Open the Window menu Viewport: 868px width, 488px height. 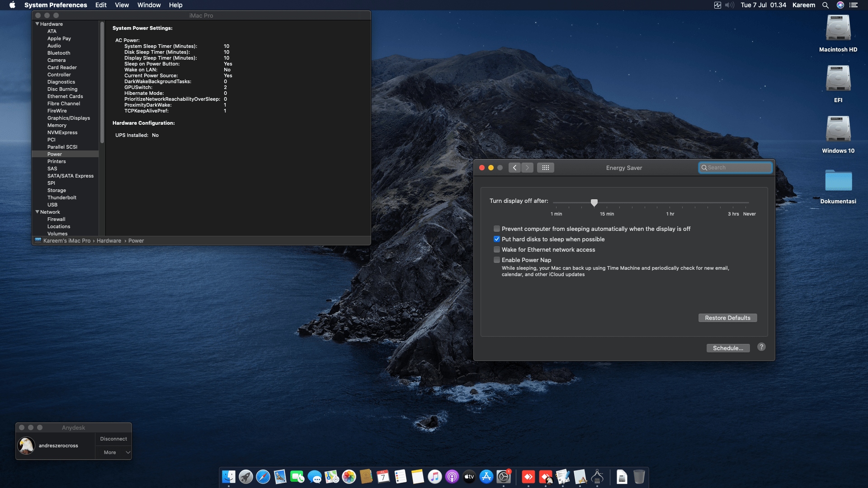click(x=149, y=5)
